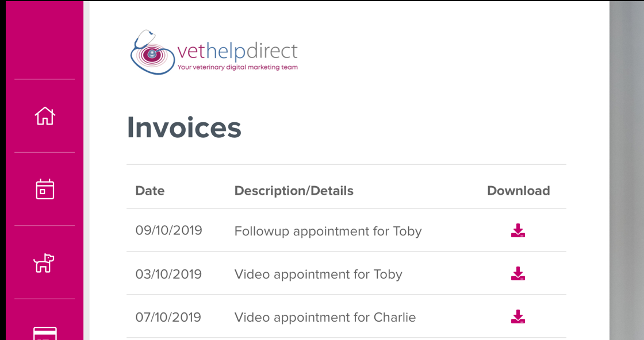Click the 09/10/2019 date cell
The image size is (644, 340).
tap(169, 231)
